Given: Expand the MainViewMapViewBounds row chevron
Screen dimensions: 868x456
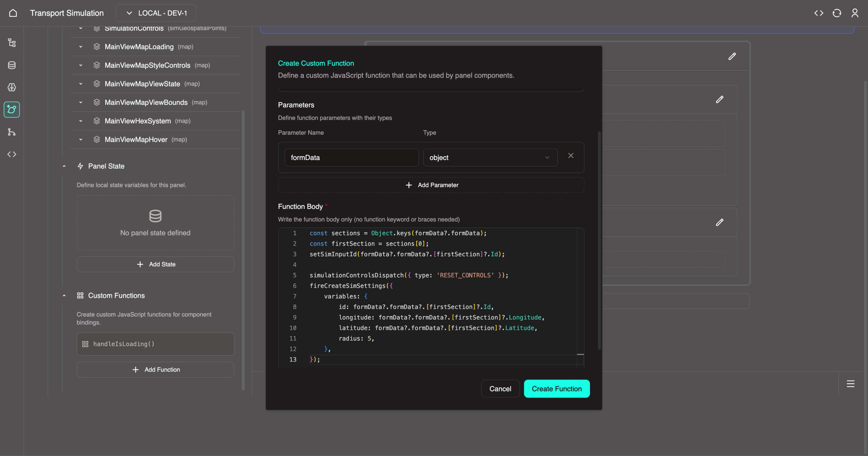Looking at the screenshot, I should pyautogui.click(x=81, y=102).
